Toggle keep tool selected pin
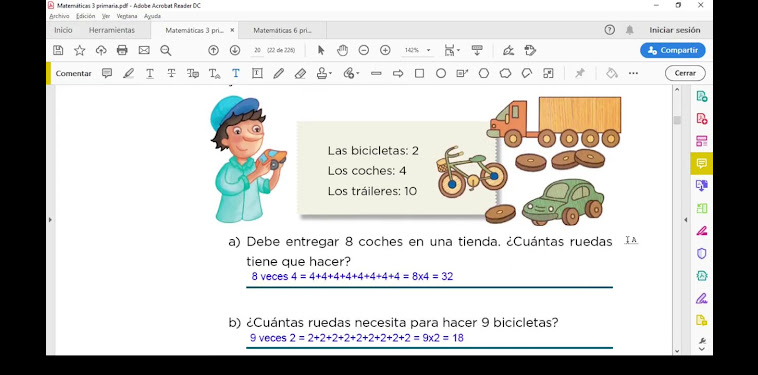 point(580,73)
